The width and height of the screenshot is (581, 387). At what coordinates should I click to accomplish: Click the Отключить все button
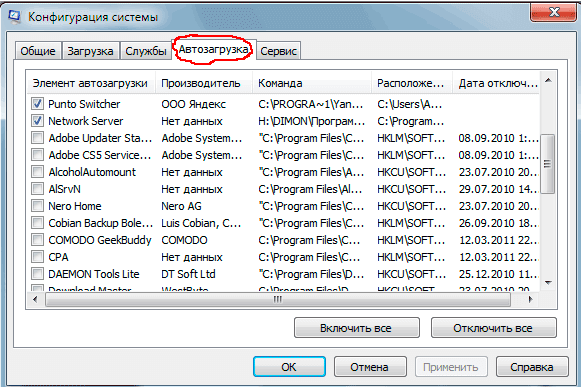coord(494,328)
